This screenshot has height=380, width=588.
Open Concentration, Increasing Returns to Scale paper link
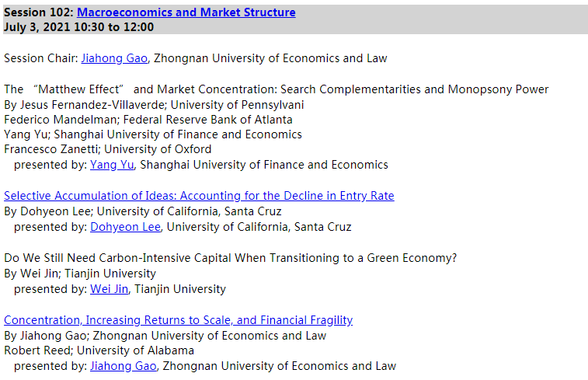click(179, 320)
